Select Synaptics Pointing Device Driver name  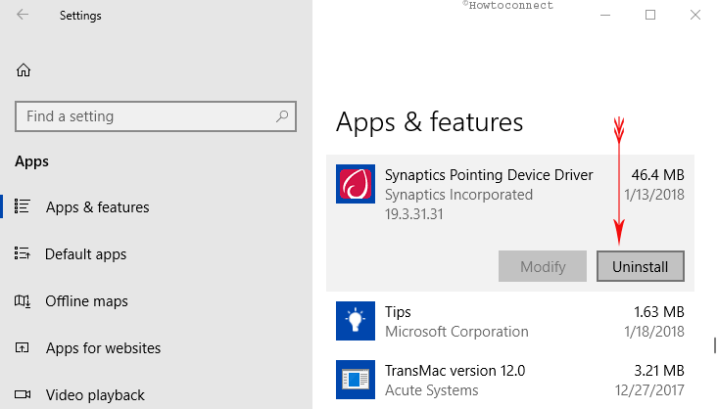(x=489, y=175)
